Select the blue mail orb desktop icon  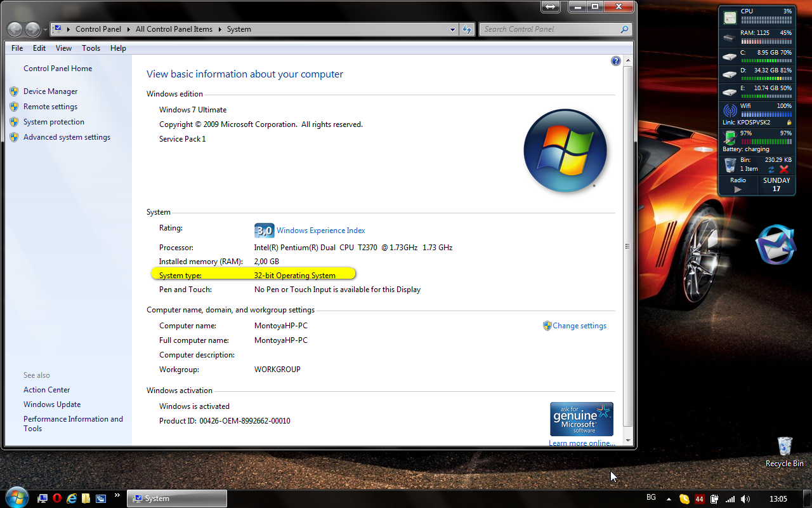(x=775, y=244)
